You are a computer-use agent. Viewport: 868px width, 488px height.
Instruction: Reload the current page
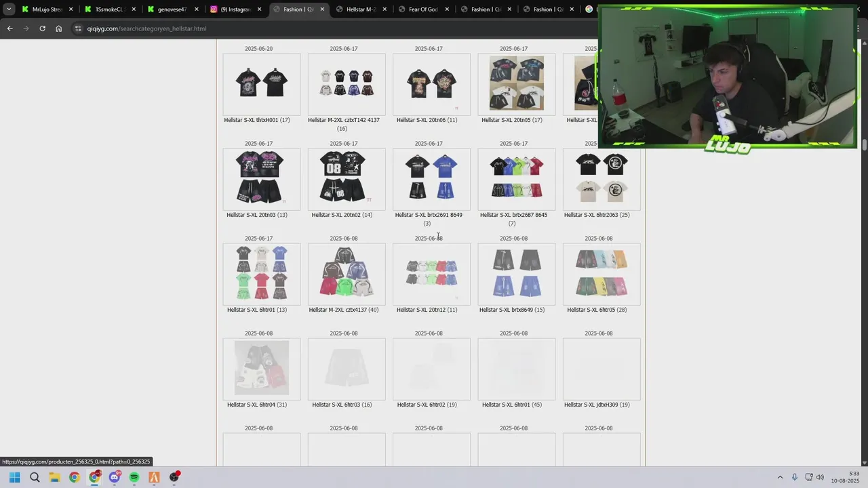click(42, 28)
